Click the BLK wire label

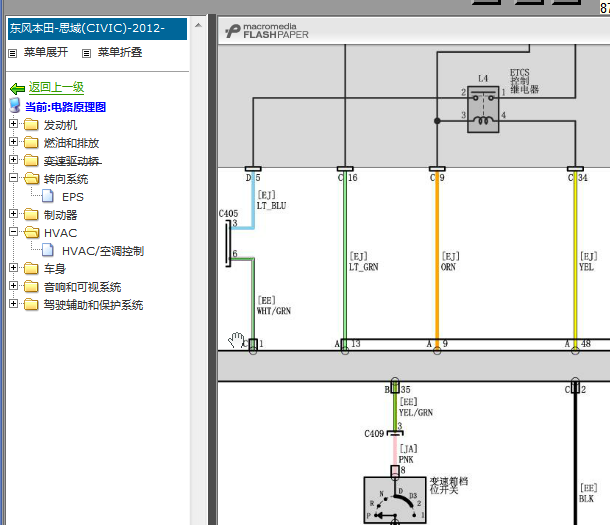586,499
